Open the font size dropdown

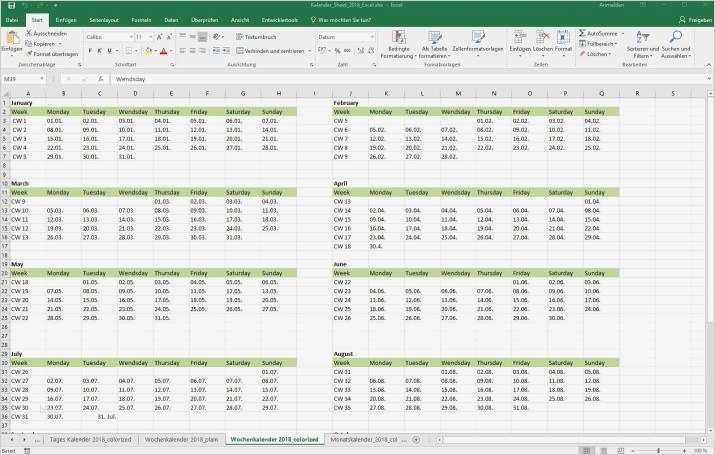pyautogui.click(x=150, y=37)
